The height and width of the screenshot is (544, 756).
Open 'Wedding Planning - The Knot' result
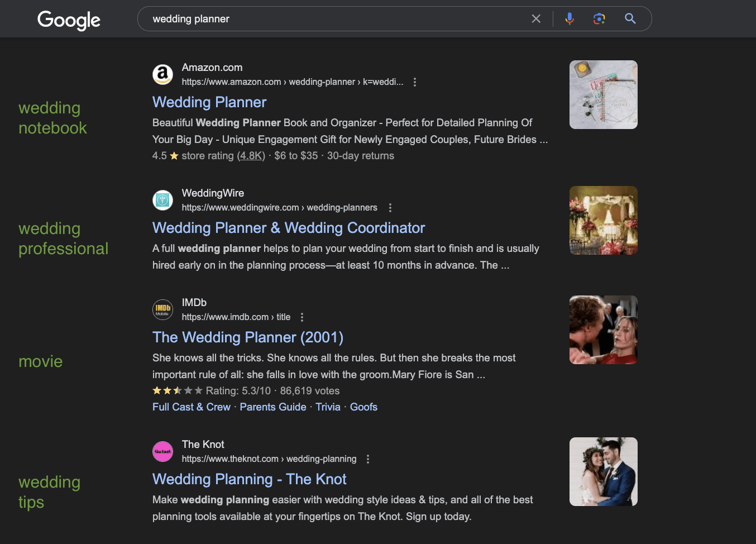click(250, 479)
